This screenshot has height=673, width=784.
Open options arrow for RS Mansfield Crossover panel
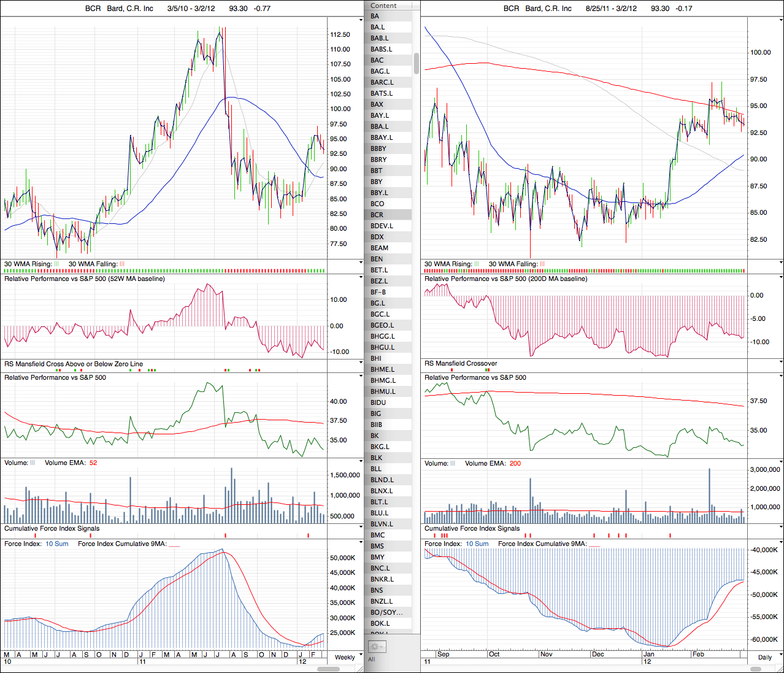coord(780,363)
